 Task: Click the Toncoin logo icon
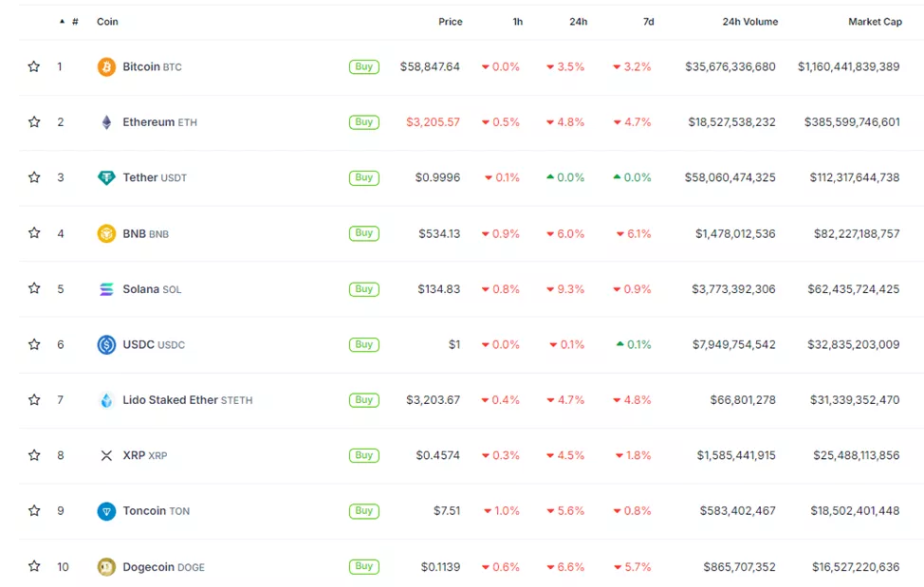(x=106, y=510)
